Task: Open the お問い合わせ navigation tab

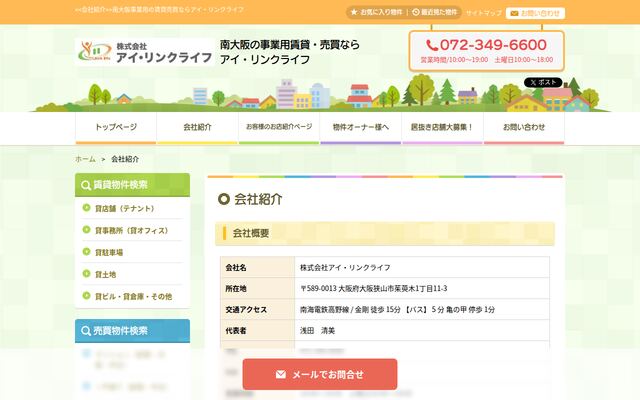Action: coord(524,128)
